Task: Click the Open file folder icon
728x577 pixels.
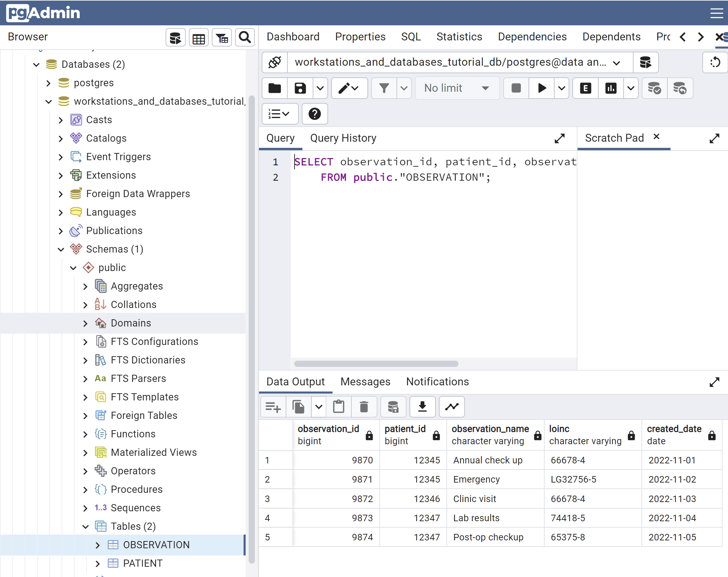Action: click(x=275, y=88)
